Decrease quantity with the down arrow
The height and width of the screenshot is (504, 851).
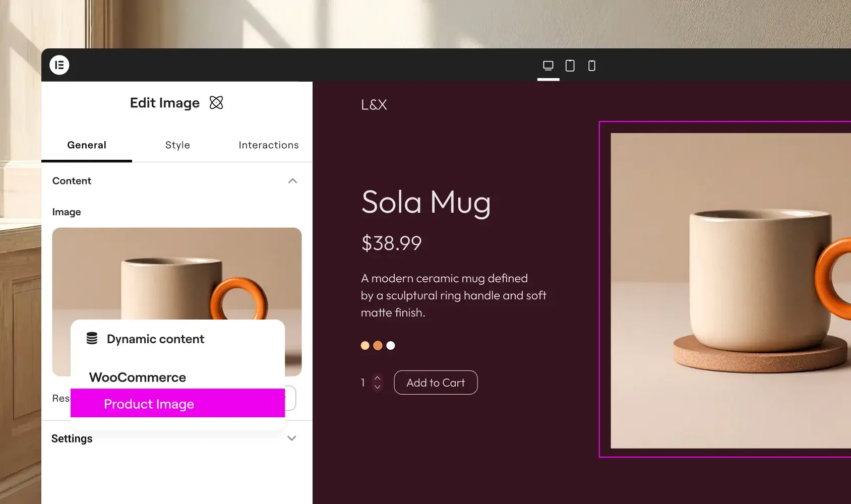pos(378,387)
